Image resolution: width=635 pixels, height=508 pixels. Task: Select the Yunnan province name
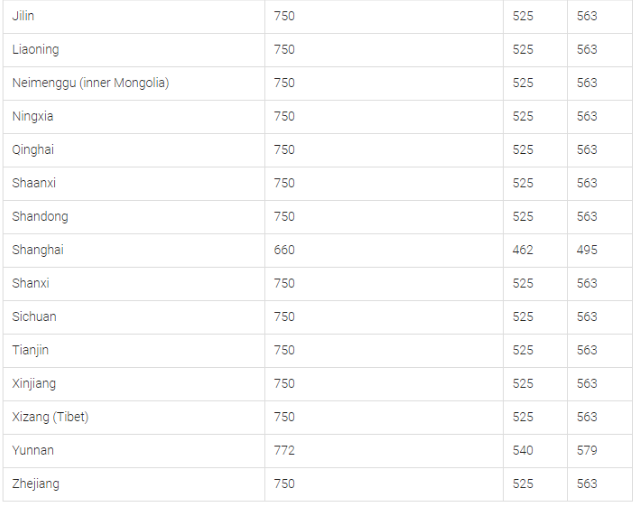point(33,450)
